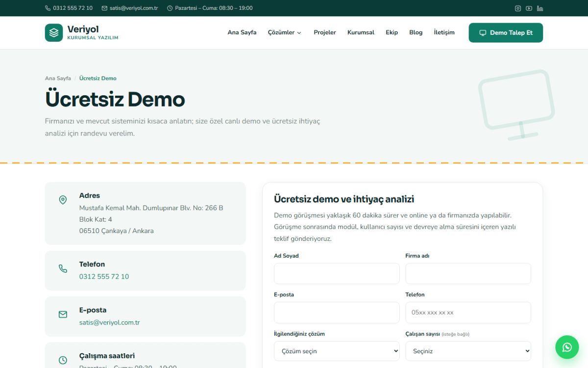Open the Blog menu item
This screenshot has height=368, width=588.
click(416, 32)
